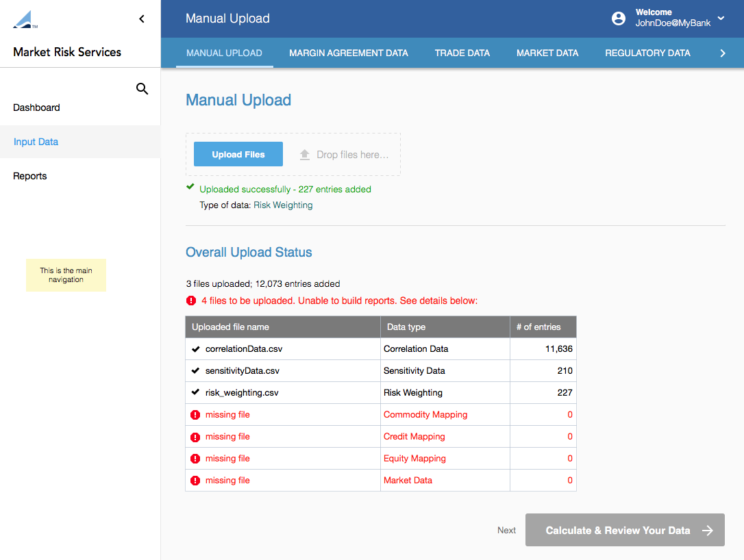
Task: Switch to the Margin Agreement Data tab
Action: (x=348, y=53)
